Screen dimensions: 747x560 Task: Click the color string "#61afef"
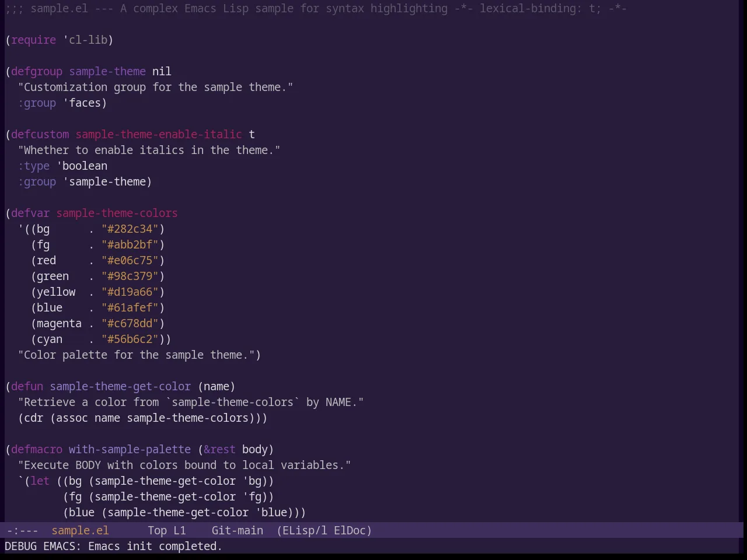click(x=130, y=307)
